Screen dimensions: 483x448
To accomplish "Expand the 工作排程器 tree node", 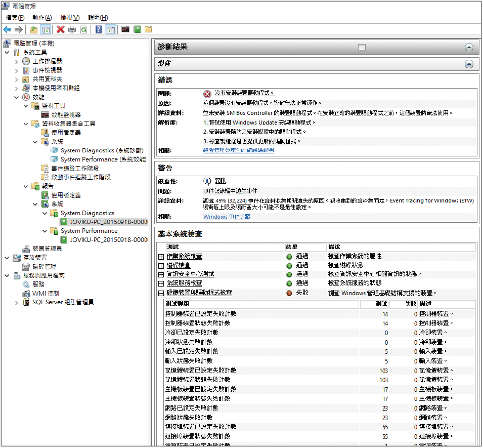I will click(x=16, y=62).
